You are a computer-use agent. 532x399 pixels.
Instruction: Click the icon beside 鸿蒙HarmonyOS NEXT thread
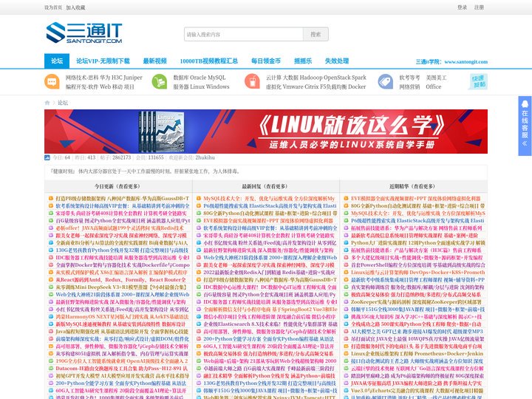coord(51,317)
